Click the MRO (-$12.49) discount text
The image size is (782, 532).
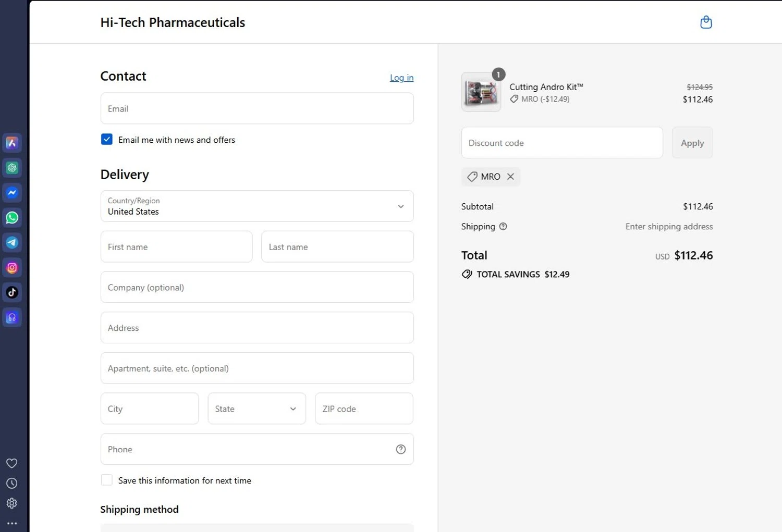tap(545, 99)
